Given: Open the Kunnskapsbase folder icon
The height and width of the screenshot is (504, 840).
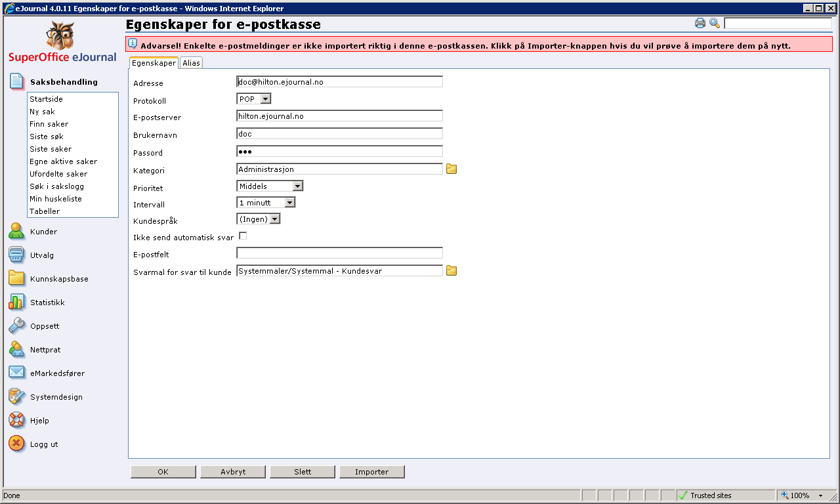Looking at the screenshot, I should click(x=17, y=279).
